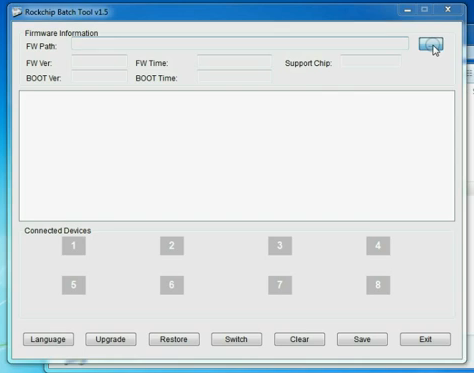Click the Switch button
The image size is (474, 373).
[x=236, y=339]
